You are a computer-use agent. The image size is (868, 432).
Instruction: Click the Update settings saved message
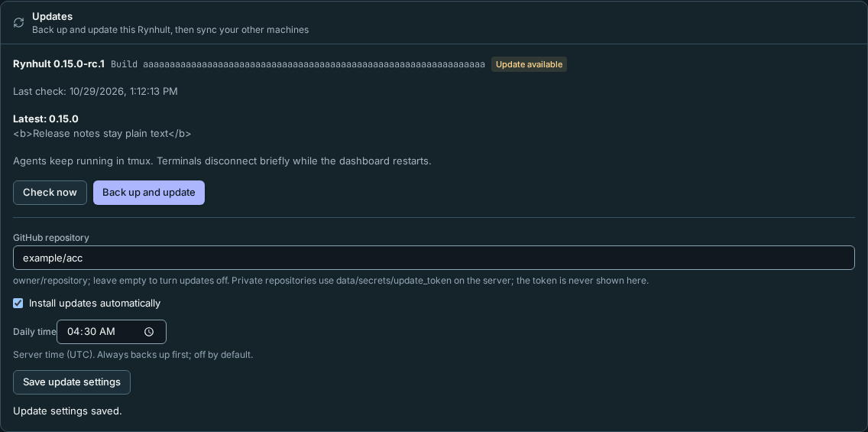pyautogui.click(x=67, y=411)
